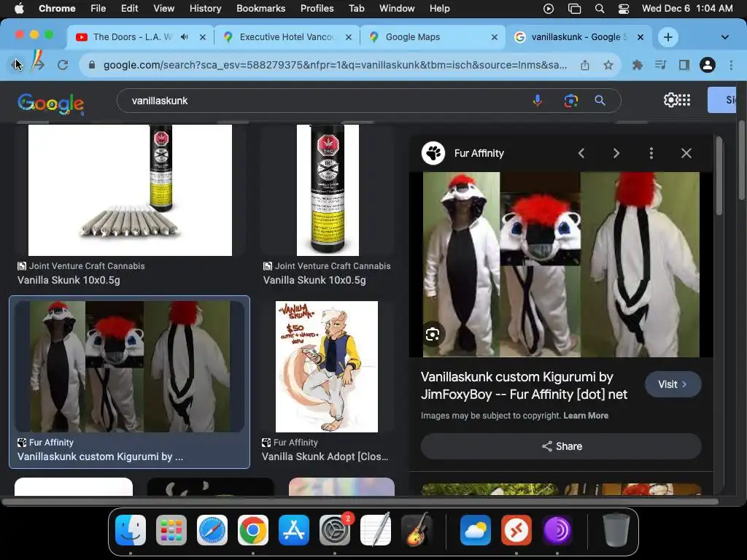Bookmark this page with the star icon
747x560 pixels.
(608, 65)
